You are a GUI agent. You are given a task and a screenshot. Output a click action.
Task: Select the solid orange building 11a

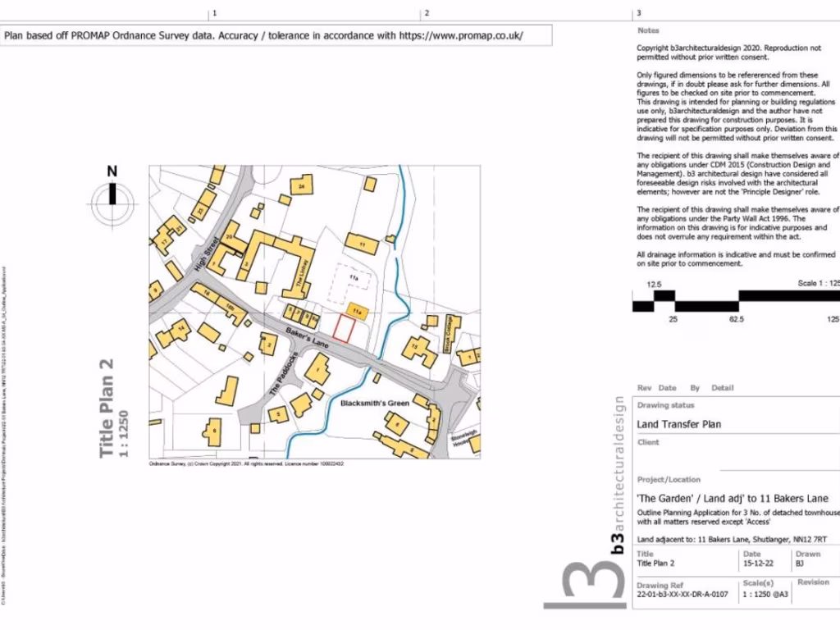[357, 312]
